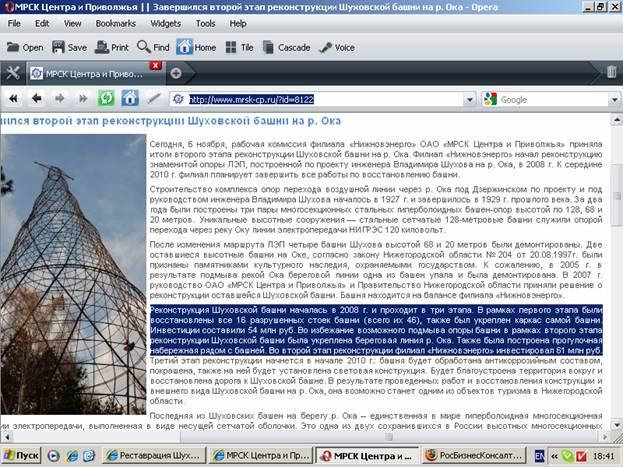Expand hidden tray icons chevron
The height and width of the screenshot is (467, 623).
pos(554,456)
